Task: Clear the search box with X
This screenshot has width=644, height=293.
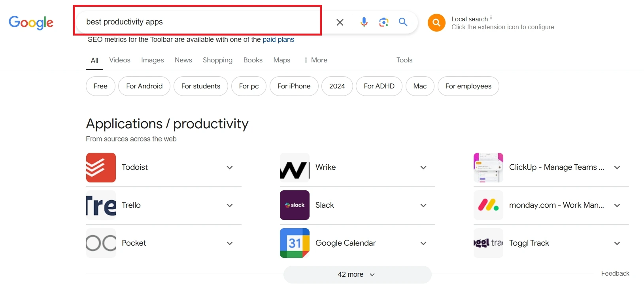Action: (340, 22)
